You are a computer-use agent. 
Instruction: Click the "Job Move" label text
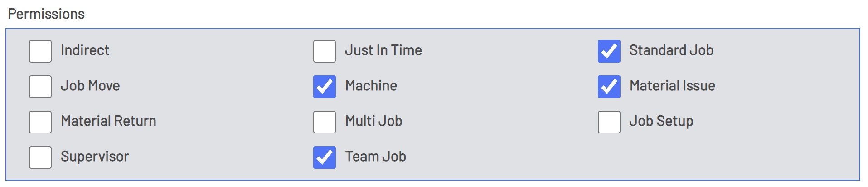coord(90,86)
